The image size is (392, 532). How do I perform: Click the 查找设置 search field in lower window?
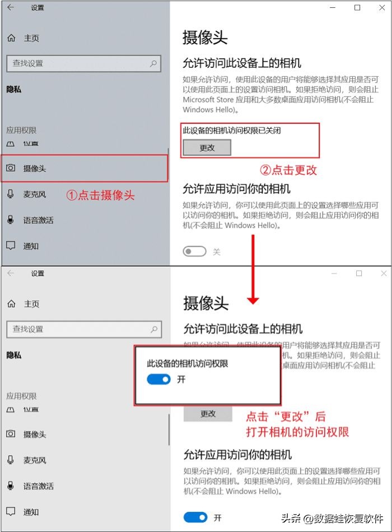pyautogui.click(x=84, y=329)
